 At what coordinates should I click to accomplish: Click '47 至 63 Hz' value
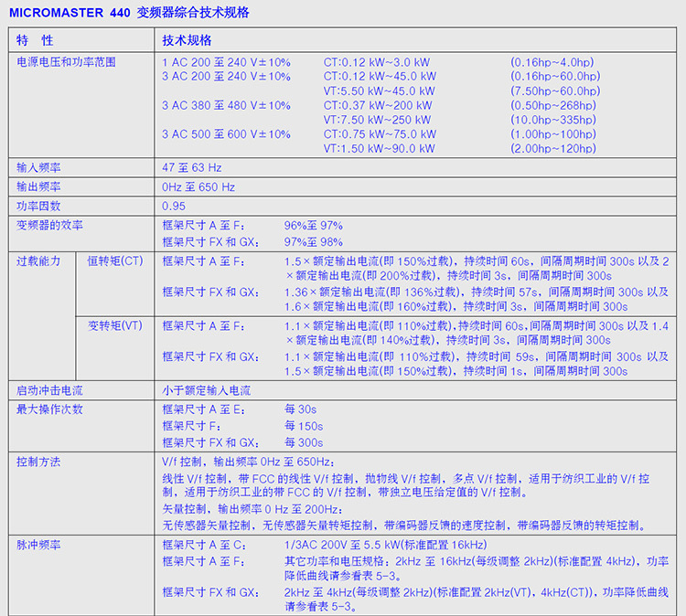click(x=192, y=167)
